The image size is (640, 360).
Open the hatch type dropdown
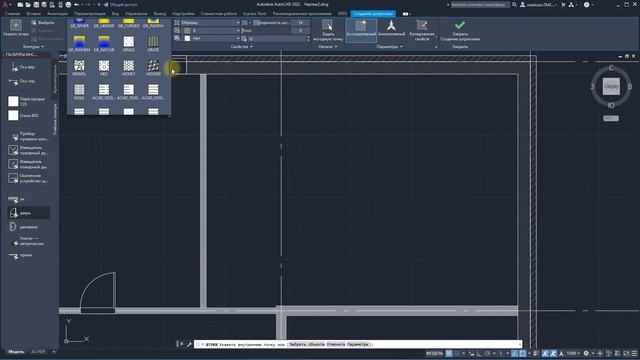click(207, 23)
